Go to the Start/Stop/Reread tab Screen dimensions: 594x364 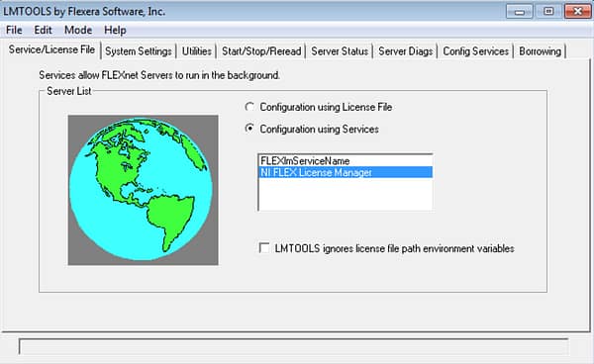pos(261,51)
